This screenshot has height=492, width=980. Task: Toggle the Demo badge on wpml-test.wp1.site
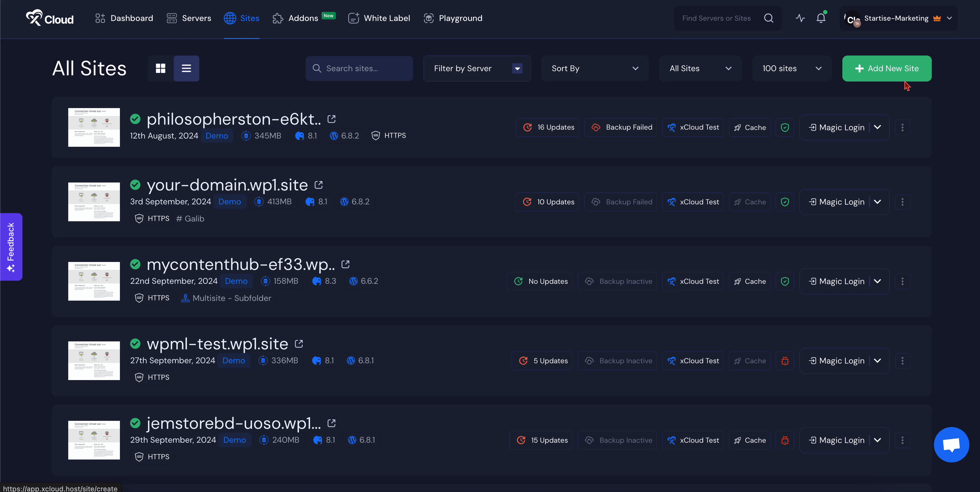pos(234,361)
